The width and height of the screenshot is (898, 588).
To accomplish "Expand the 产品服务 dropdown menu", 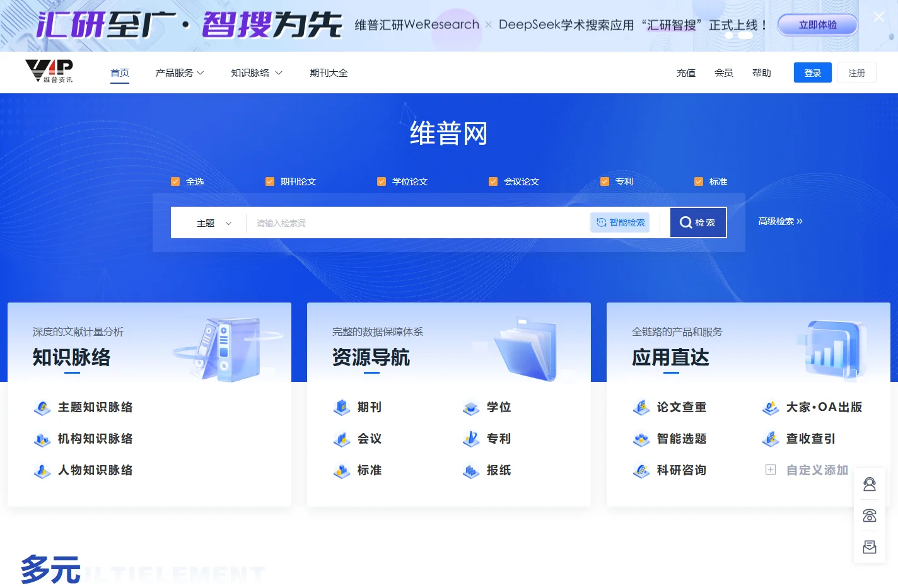I will coord(180,73).
